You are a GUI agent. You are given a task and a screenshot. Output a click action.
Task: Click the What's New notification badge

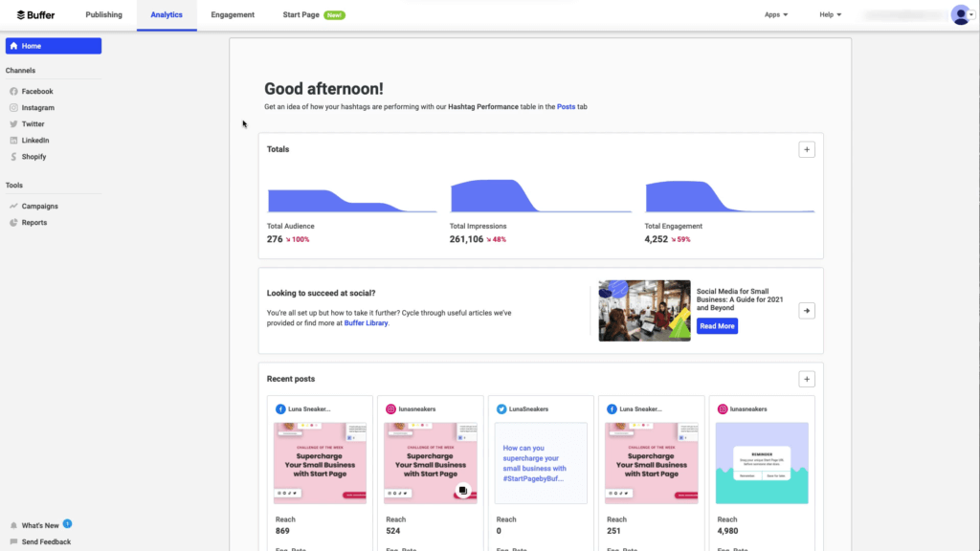click(x=68, y=523)
